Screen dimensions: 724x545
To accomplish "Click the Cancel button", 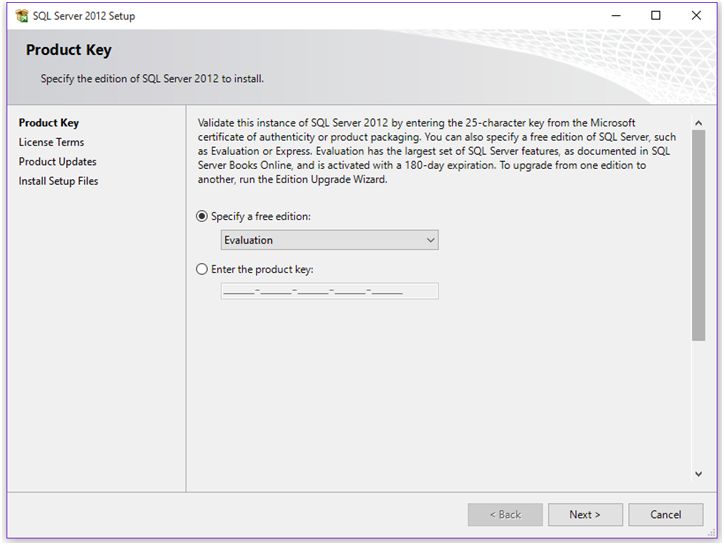I will point(665,515).
